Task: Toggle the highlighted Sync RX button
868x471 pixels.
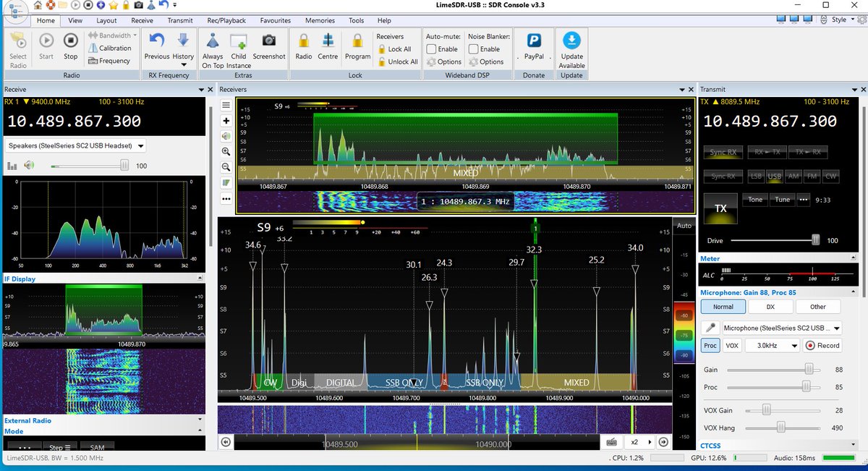Action: point(723,152)
